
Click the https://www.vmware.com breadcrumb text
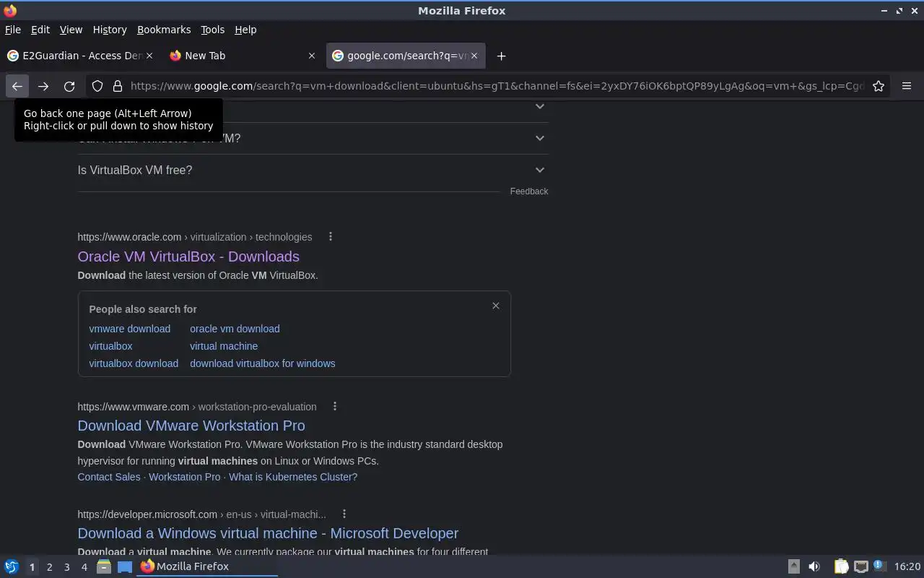(134, 407)
